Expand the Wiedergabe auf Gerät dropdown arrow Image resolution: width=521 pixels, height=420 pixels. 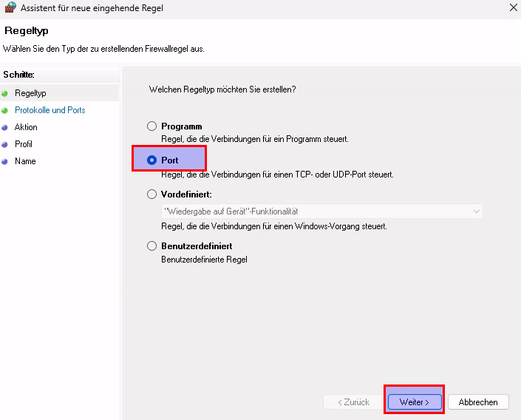coord(476,211)
